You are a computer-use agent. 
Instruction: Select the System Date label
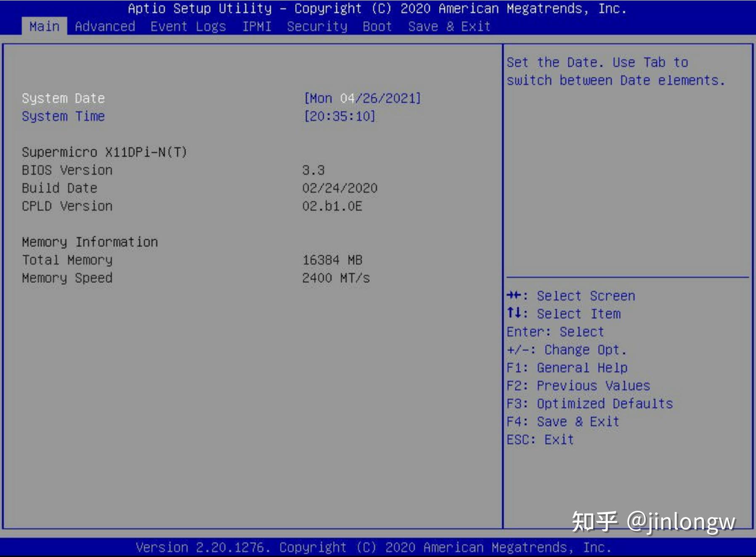pos(63,98)
